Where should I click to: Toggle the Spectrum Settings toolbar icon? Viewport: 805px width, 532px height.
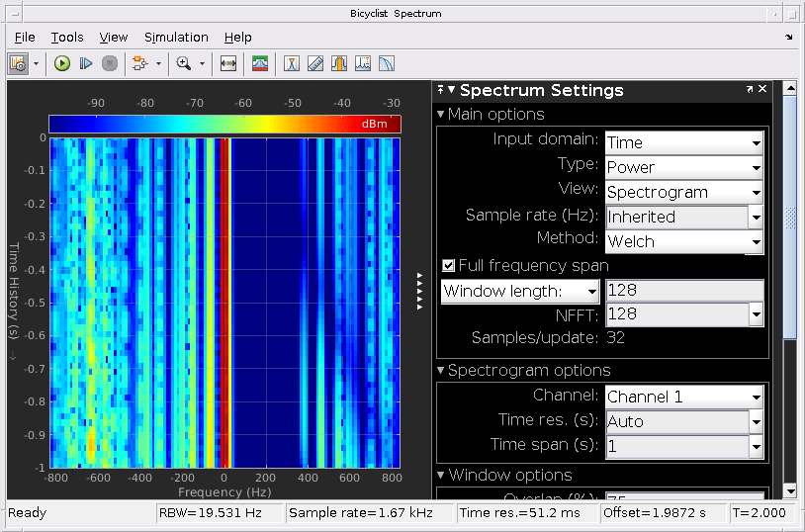(260, 63)
